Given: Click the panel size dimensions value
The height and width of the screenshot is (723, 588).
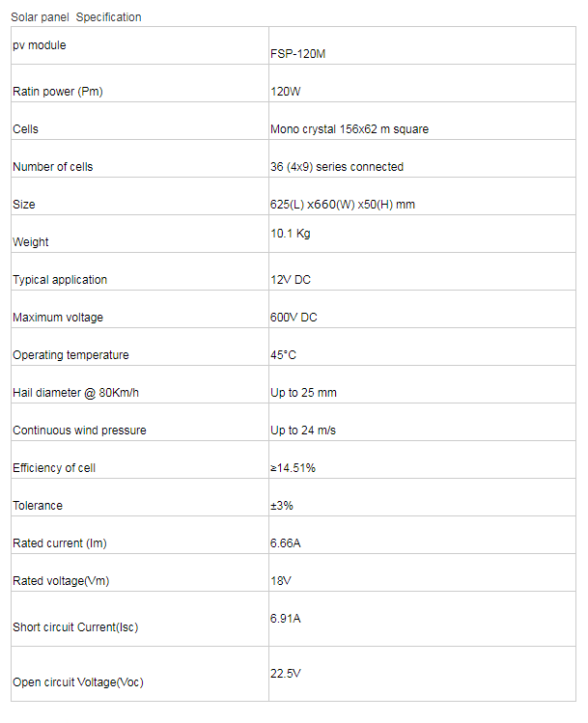Looking at the screenshot, I should pos(343,205).
